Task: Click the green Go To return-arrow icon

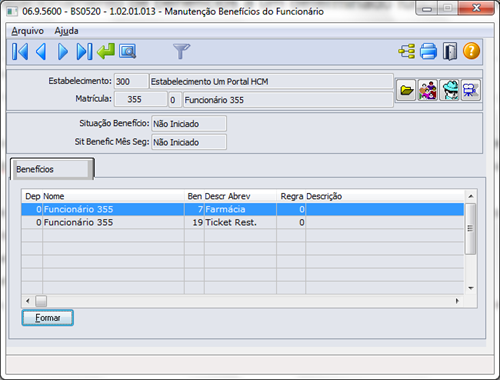Action: pyautogui.click(x=106, y=52)
